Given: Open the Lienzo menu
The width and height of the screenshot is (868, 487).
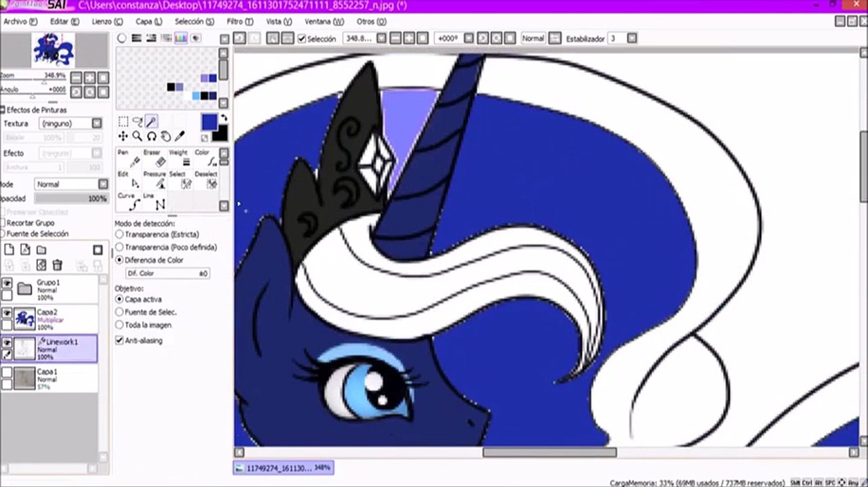Looking at the screenshot, I should point(107,22).
